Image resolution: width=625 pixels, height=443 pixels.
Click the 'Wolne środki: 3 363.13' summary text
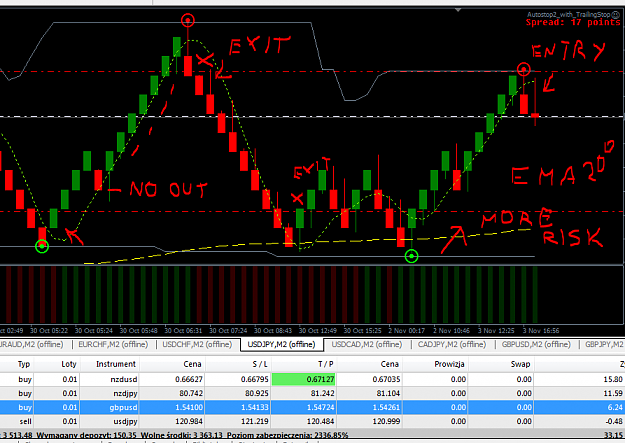pyautogui.click(x=183, y=435)
